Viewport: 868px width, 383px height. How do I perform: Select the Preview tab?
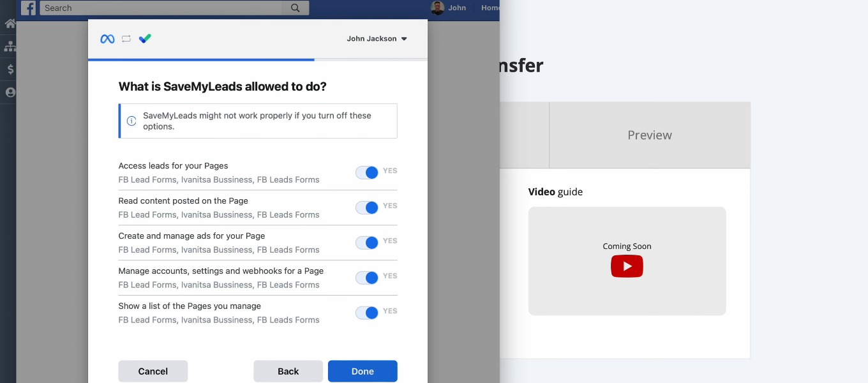[650, 135]
